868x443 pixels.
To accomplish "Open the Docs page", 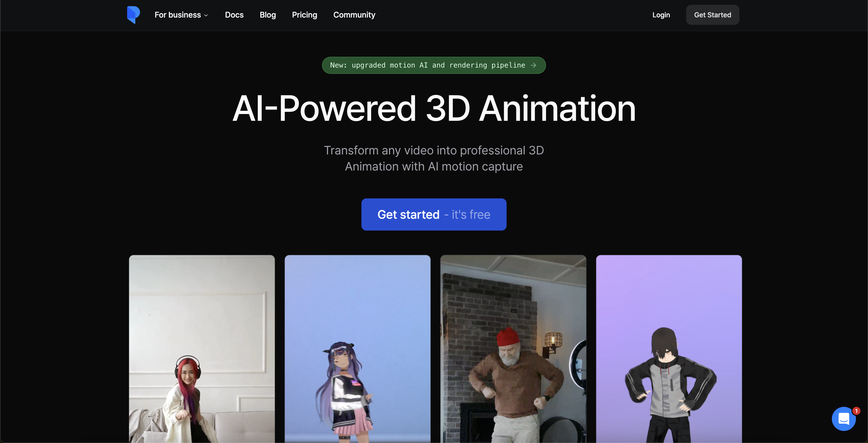I will coord(234,15).
